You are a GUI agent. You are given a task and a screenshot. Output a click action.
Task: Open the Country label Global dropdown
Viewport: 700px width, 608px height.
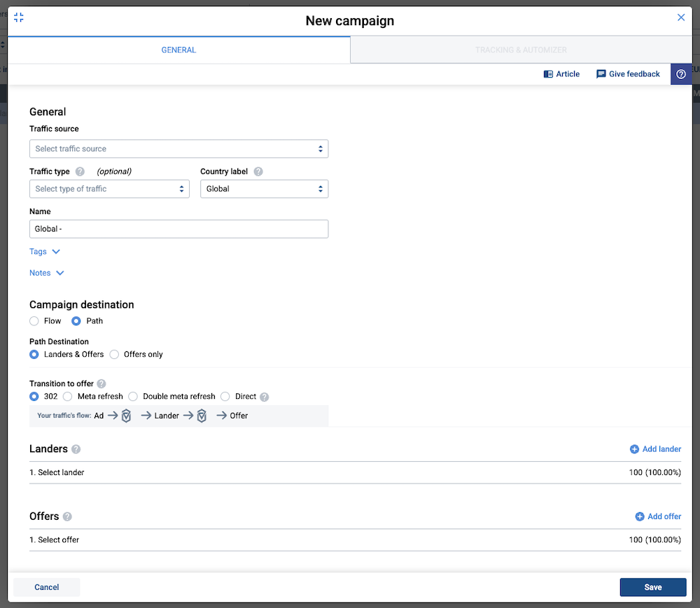click(x=264, y=189)
